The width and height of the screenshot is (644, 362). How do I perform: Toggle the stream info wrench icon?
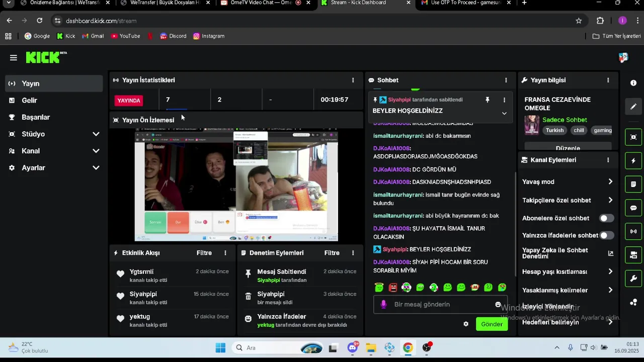point(633,279)
